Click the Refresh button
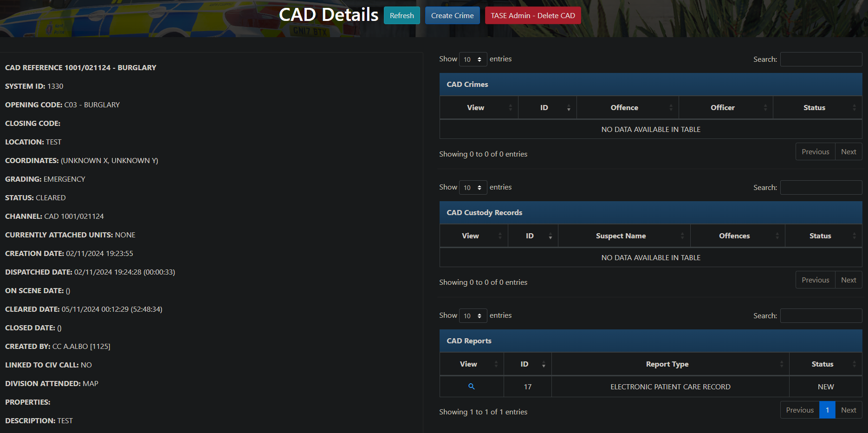This screenshot has height=433, width=868. (402, 15)
